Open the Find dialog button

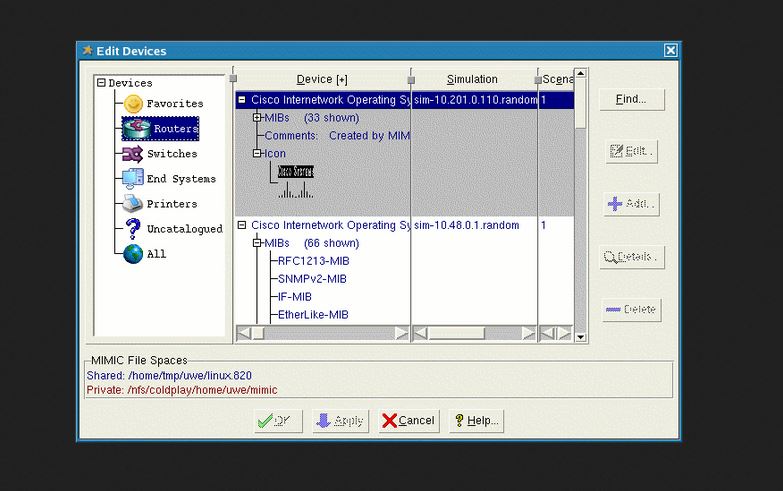pyautogui.click(x=632, y=99)
